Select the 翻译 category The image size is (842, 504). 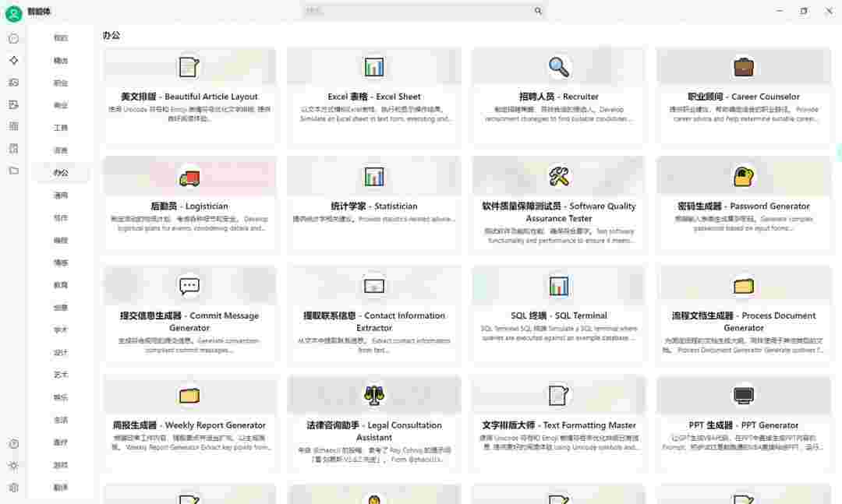point(61,488)
